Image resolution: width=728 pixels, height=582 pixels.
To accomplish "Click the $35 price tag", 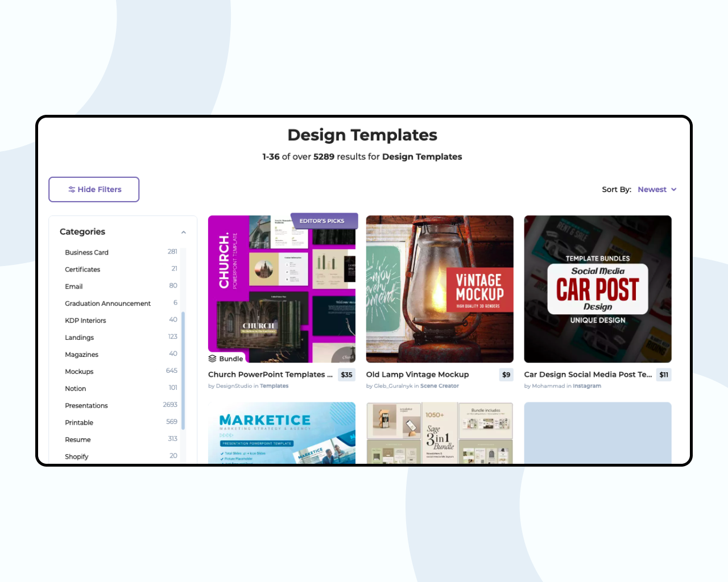I will pos(346,375).
